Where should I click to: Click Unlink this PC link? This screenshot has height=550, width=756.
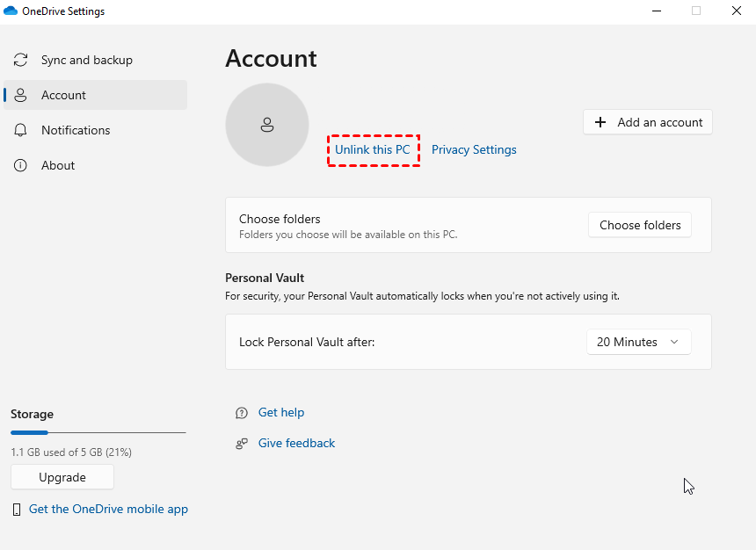tap(373, 149)
